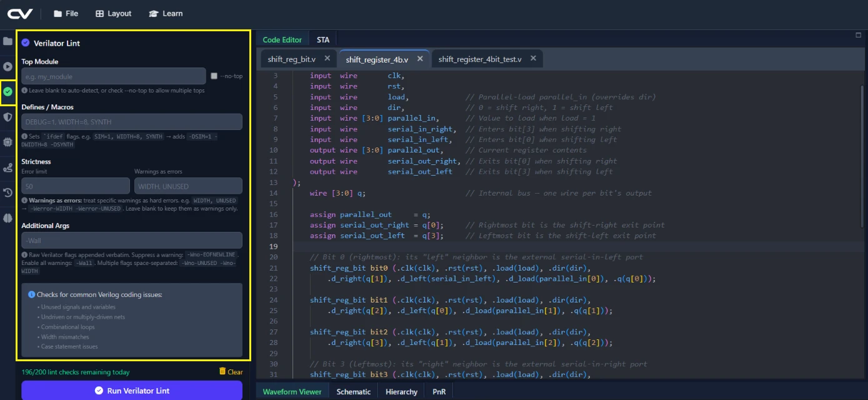Open the chip synthesis icon in sidebar
This screenshot has width=868, height=400.
7,142
